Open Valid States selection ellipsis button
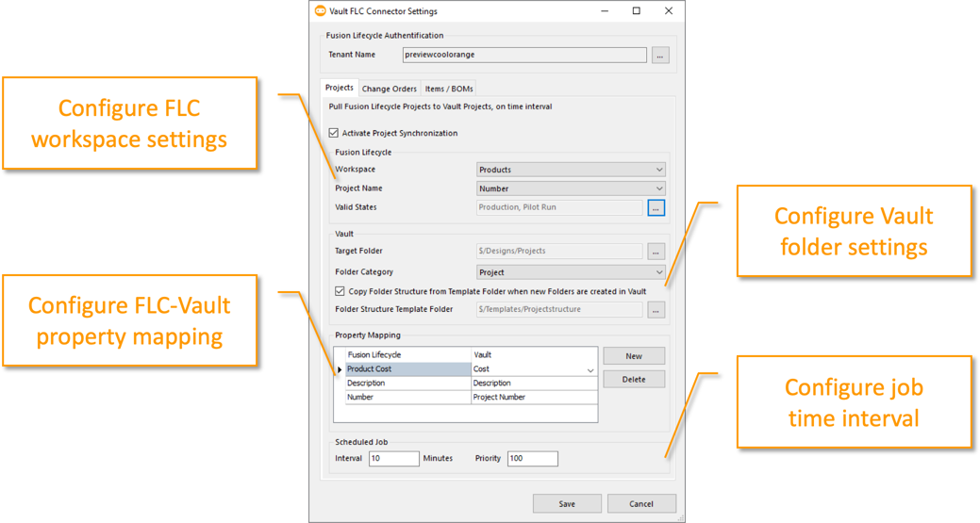 coord(656,207)
